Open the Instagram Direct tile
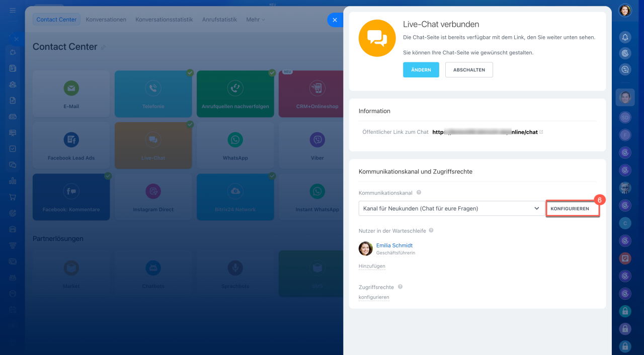 tap(153, 197)
